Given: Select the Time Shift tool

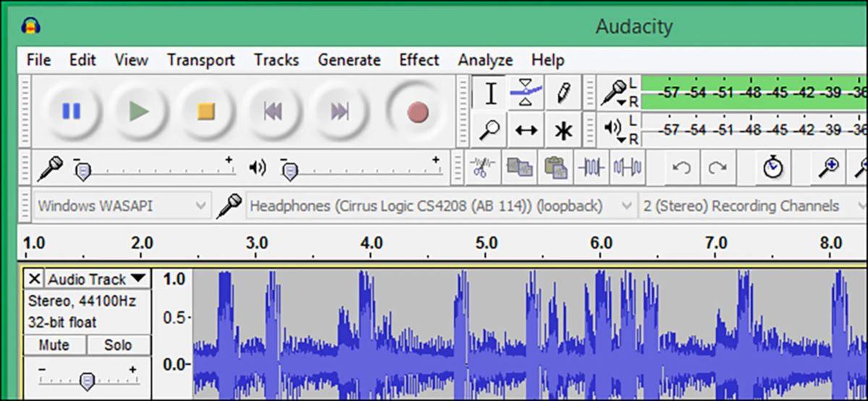Looking at the screenshot, I should click(526, 130).
